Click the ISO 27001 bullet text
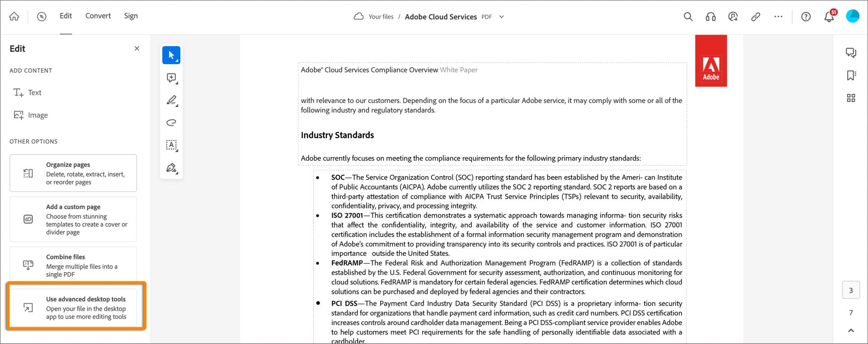Screen dimensions: 868x344 click(x=506, y=234)
